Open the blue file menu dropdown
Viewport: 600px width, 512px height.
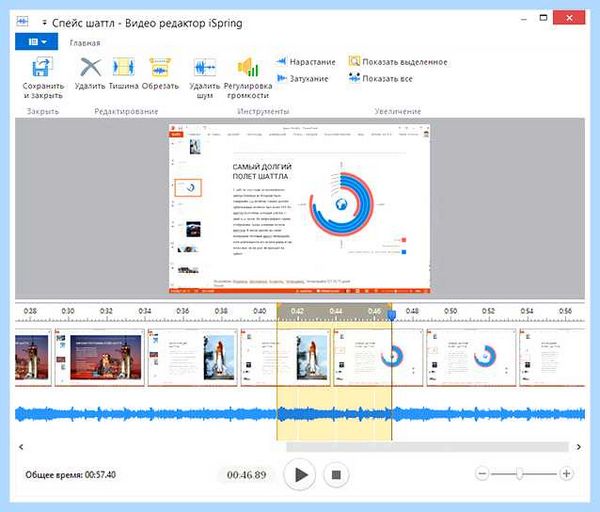click(x=37, y=41)
